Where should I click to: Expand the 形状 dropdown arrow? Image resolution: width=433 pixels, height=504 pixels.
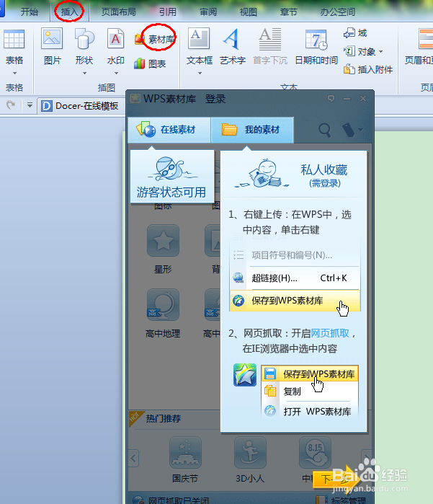click(84, 74)
